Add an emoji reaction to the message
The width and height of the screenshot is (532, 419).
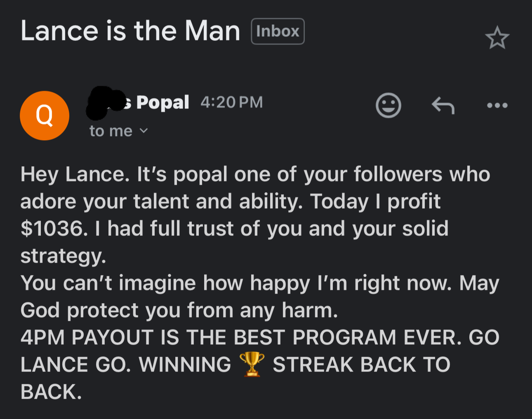coord(388,105)
